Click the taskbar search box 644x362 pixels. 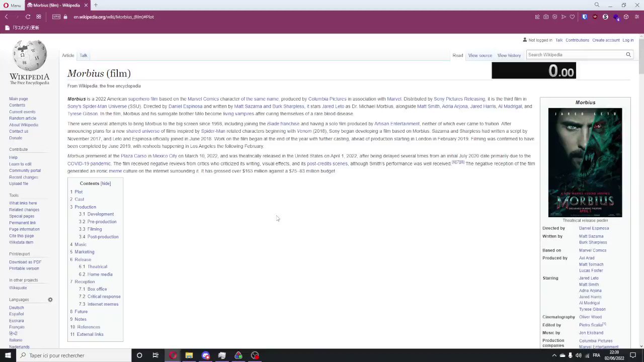pyautogui.click(x=73, y=355)
